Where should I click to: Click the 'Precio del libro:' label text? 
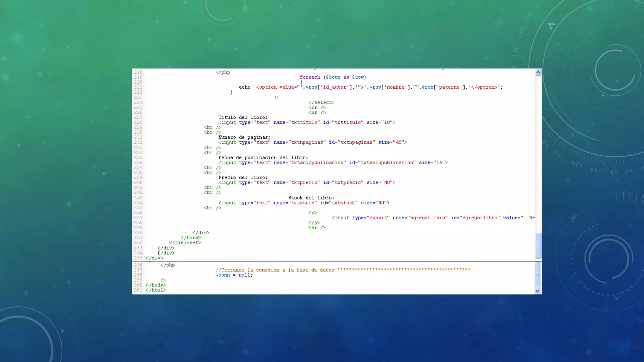point(243,178)
